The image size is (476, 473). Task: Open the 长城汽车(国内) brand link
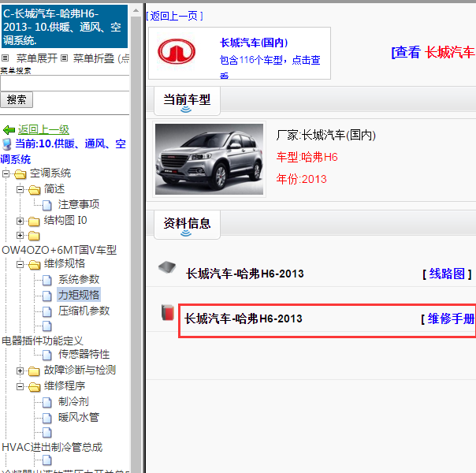point(254,43)
